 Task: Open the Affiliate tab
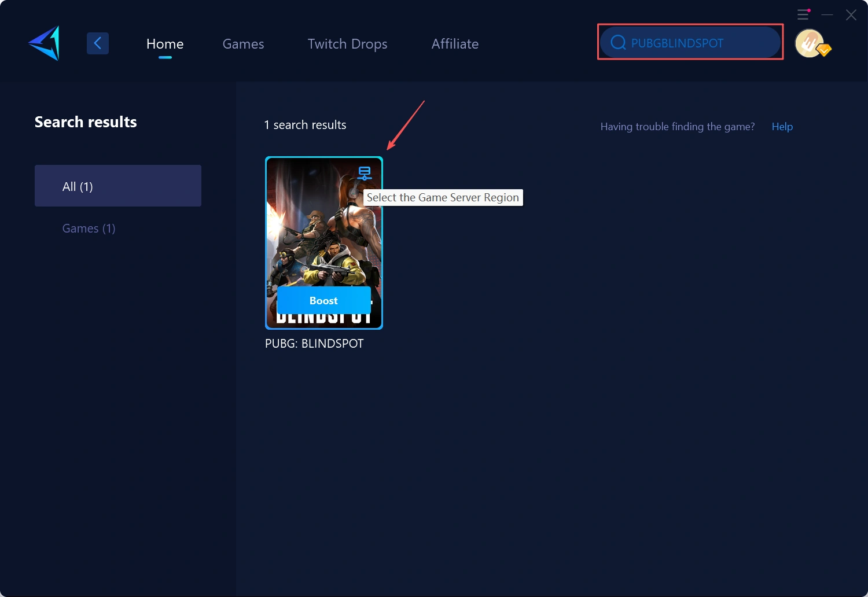[455, 44]
